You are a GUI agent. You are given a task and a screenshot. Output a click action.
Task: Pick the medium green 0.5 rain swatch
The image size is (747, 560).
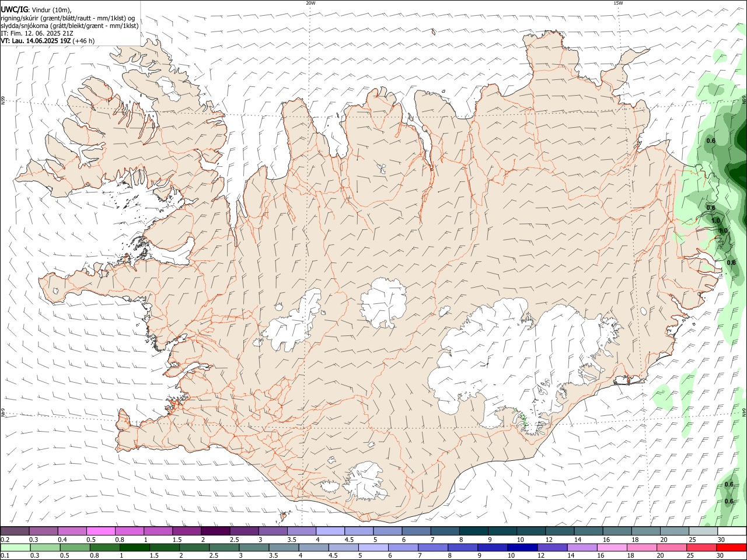(75, 547)
